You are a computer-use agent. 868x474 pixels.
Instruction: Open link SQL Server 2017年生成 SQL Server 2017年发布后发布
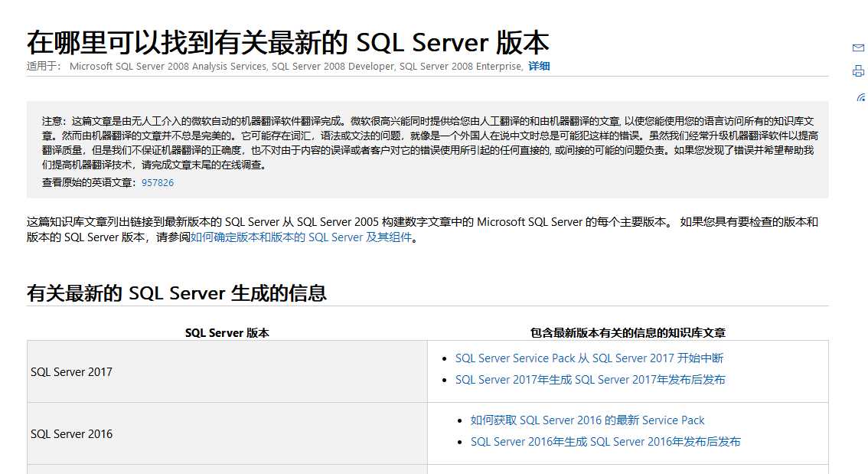tap(590, 380)
